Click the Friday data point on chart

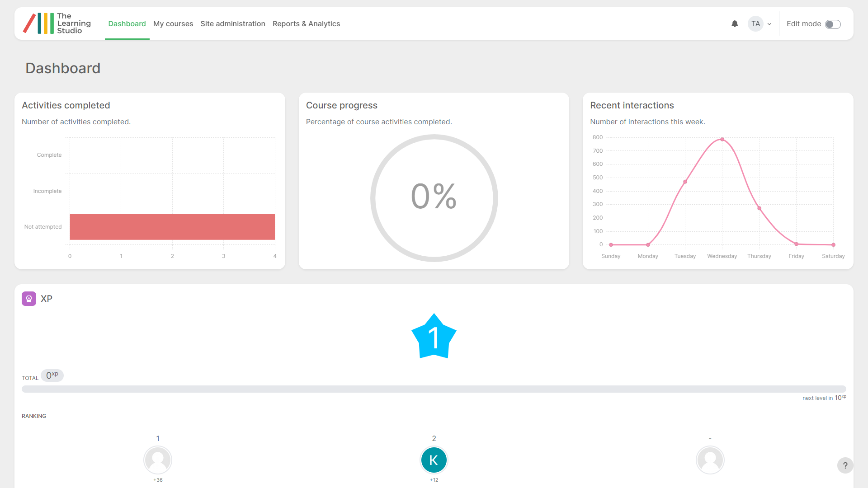tap(796, 244)
